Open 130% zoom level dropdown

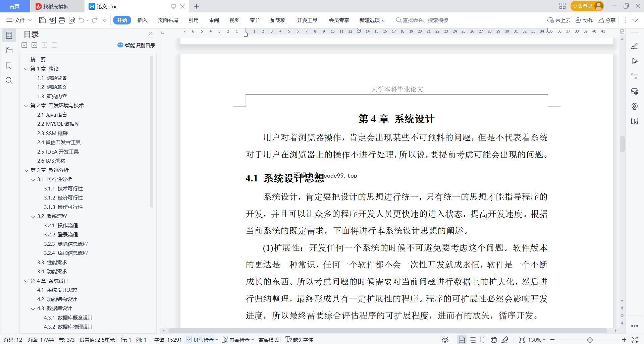tap(537, 340)
